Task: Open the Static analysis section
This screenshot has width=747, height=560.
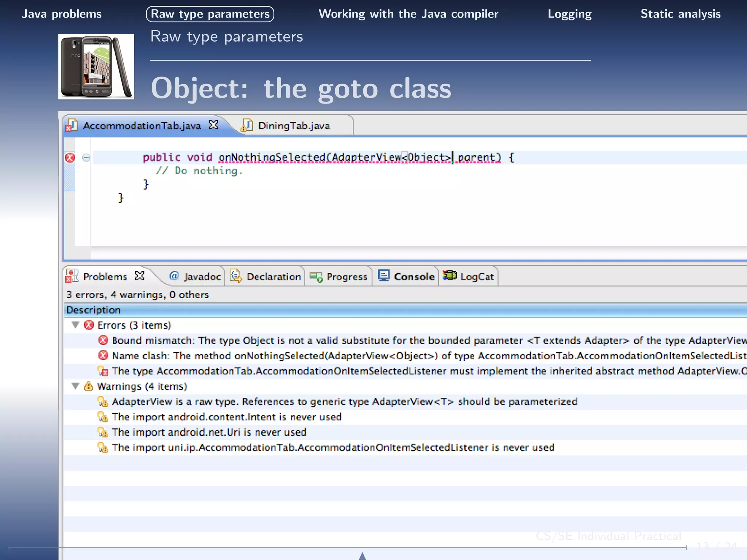Action: pos(681,14)
